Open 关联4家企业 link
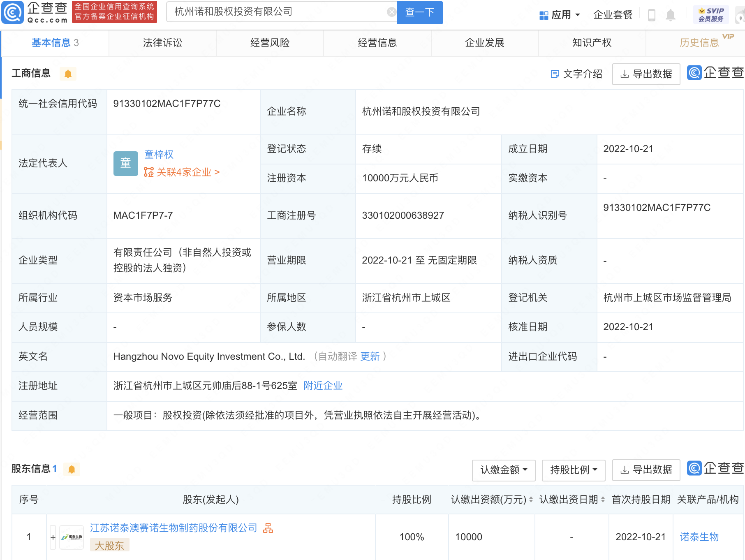The image size is (745, 560). [182, 172]
